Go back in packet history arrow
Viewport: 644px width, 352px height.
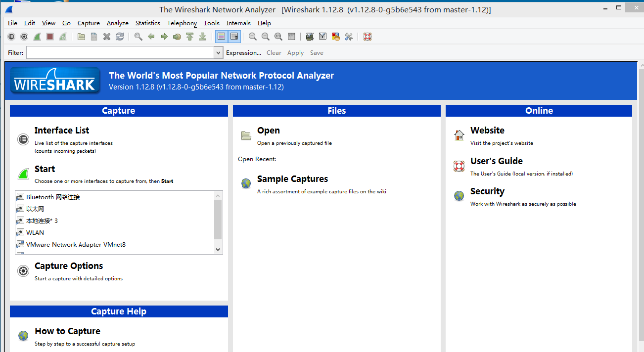(151, 37)
